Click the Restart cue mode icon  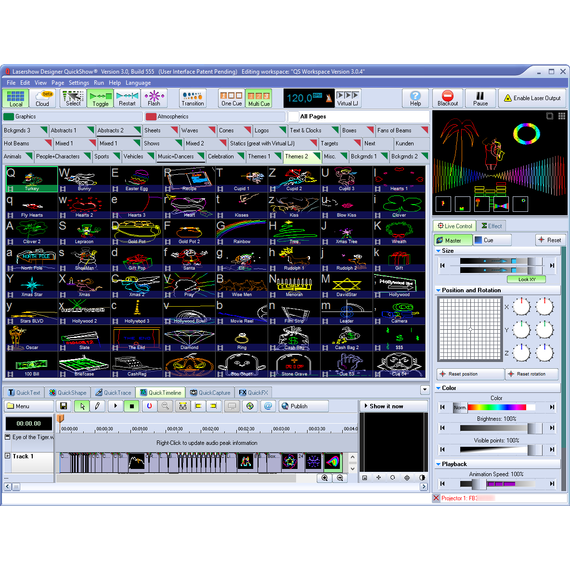(x=127, y=98)
